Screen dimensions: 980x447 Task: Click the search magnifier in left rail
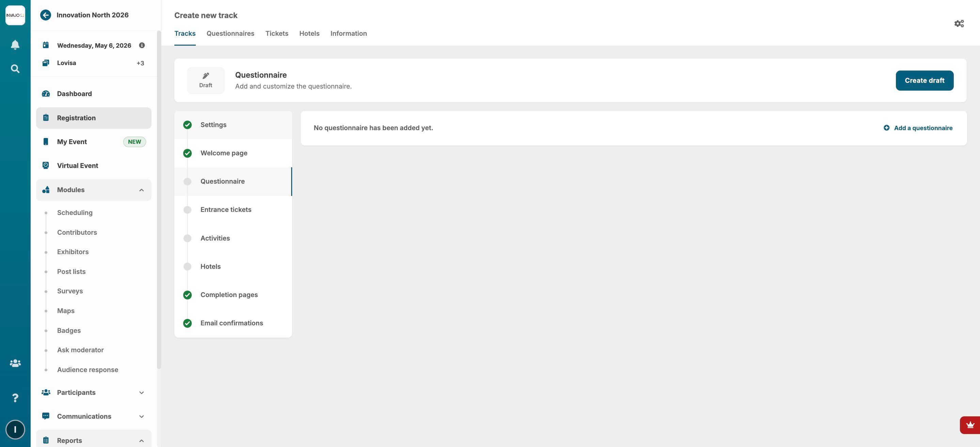(x=15, y=69)
